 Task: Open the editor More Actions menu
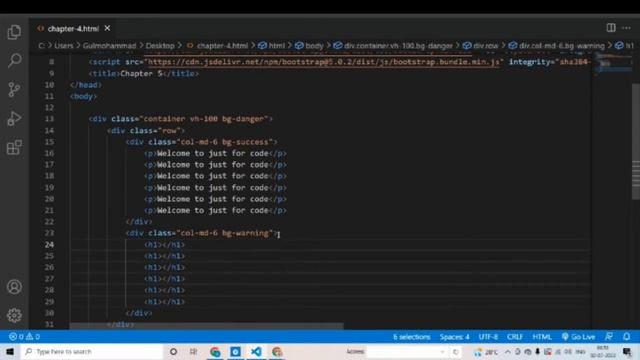point(627,28)
